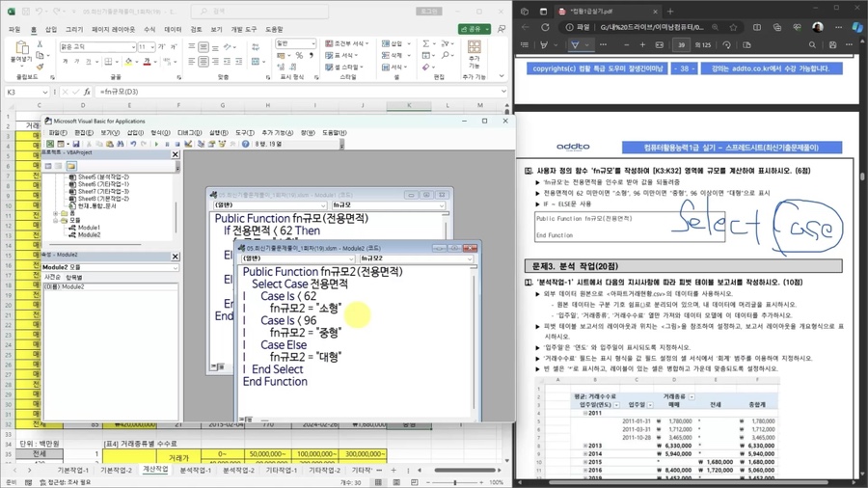Open the font name dropdown in Excel
The image size is (868, 488).
coord(133,47)
